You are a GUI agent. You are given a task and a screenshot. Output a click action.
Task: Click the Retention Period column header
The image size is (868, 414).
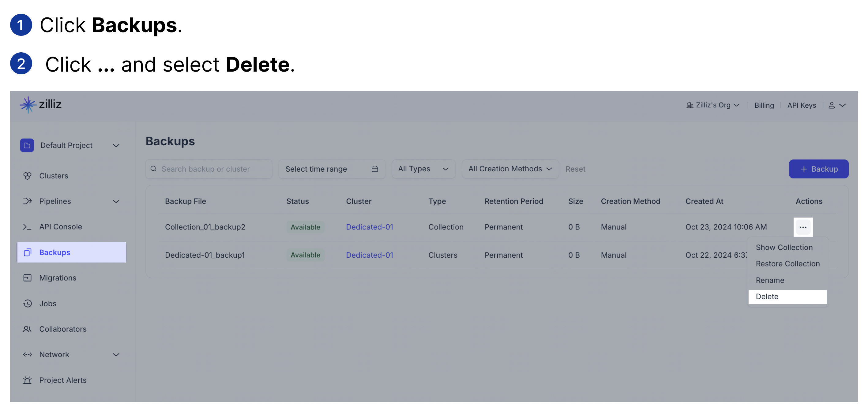[x=514, y=201]
